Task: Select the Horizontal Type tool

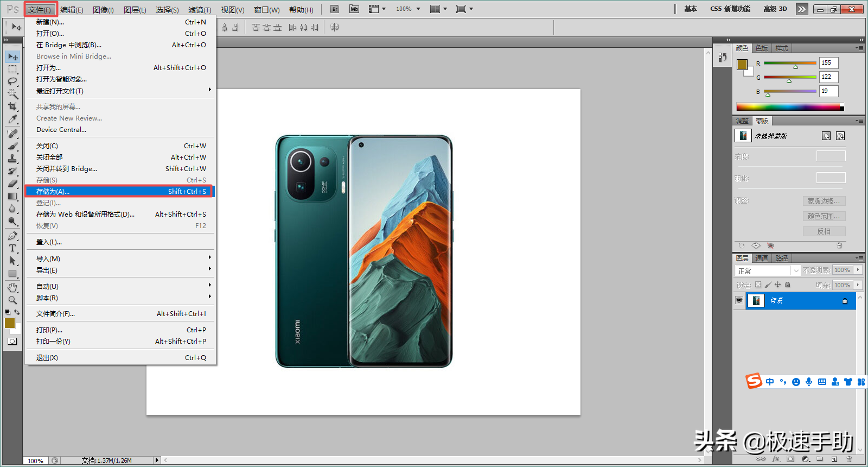Action: point(12,248)
